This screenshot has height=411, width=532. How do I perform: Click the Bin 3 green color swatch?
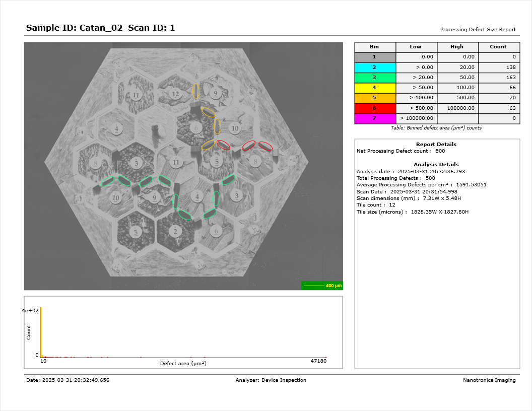click(x=375, y=78)
